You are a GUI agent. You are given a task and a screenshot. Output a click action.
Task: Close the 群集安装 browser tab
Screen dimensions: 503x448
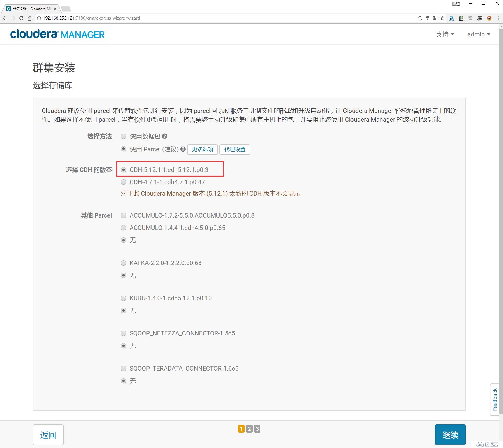click(x=55, y=9)
